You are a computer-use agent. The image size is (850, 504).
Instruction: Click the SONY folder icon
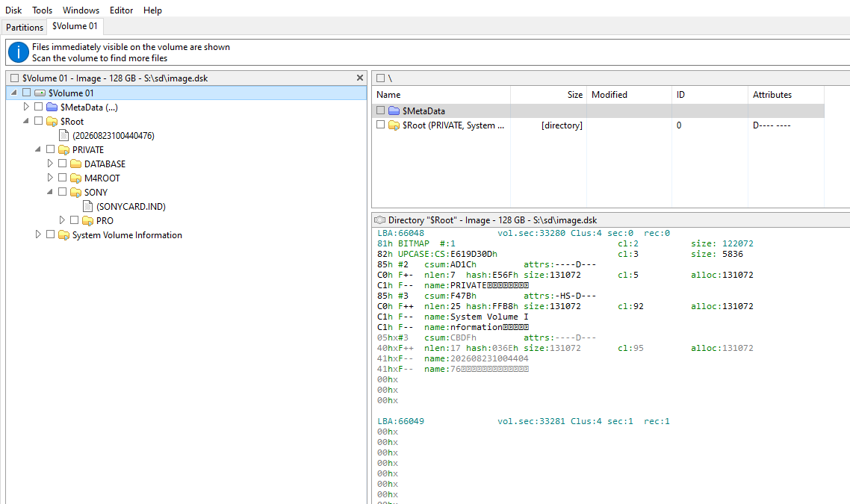click(x=76, y=192)
